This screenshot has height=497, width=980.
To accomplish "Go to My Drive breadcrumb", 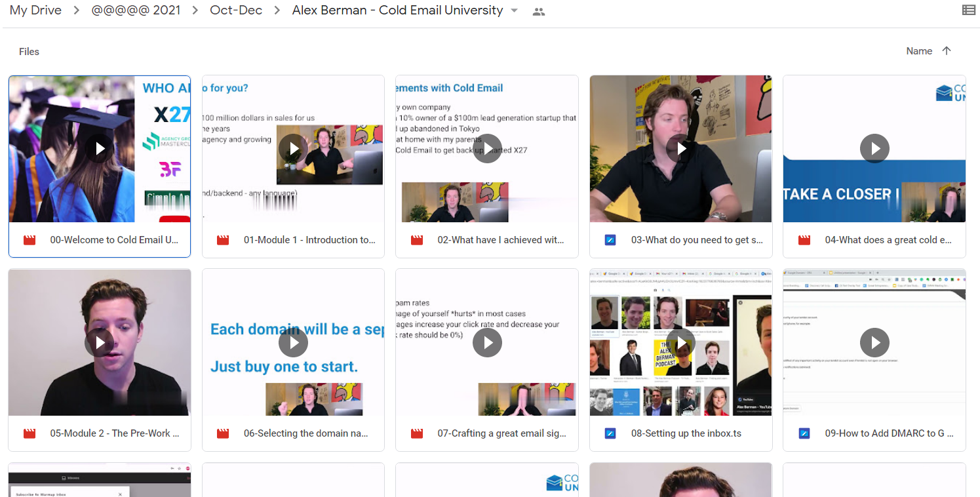I will tap(35, 10).
